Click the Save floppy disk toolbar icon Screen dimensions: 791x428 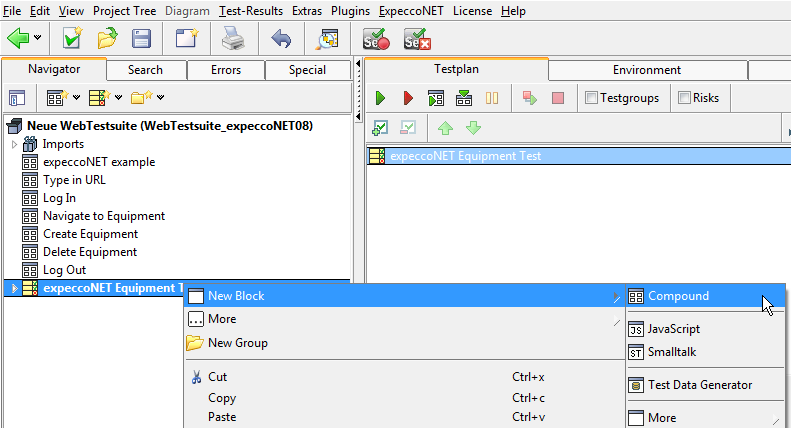pyautogui.click(x=142, y=39)
